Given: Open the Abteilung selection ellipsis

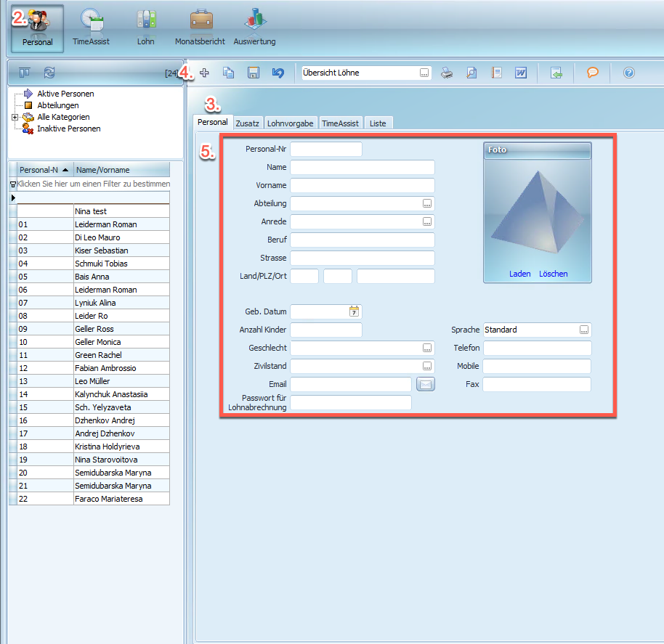Looking at the screenshot, I should tap(427, 203).
